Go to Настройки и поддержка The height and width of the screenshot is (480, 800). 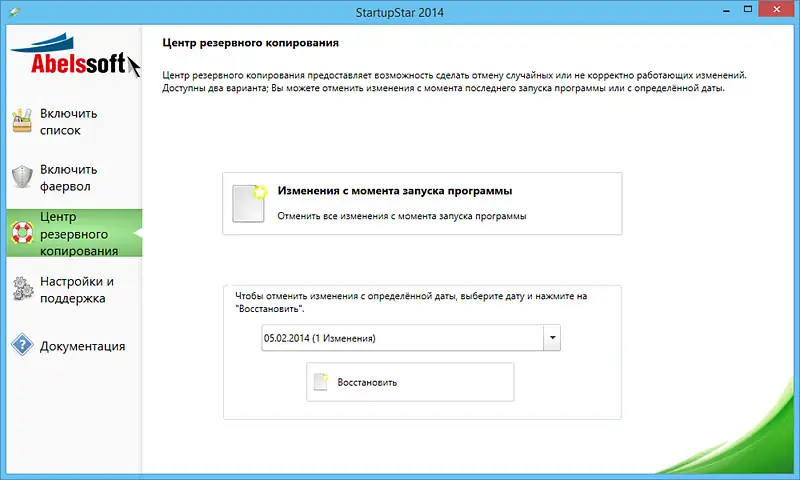74,289
